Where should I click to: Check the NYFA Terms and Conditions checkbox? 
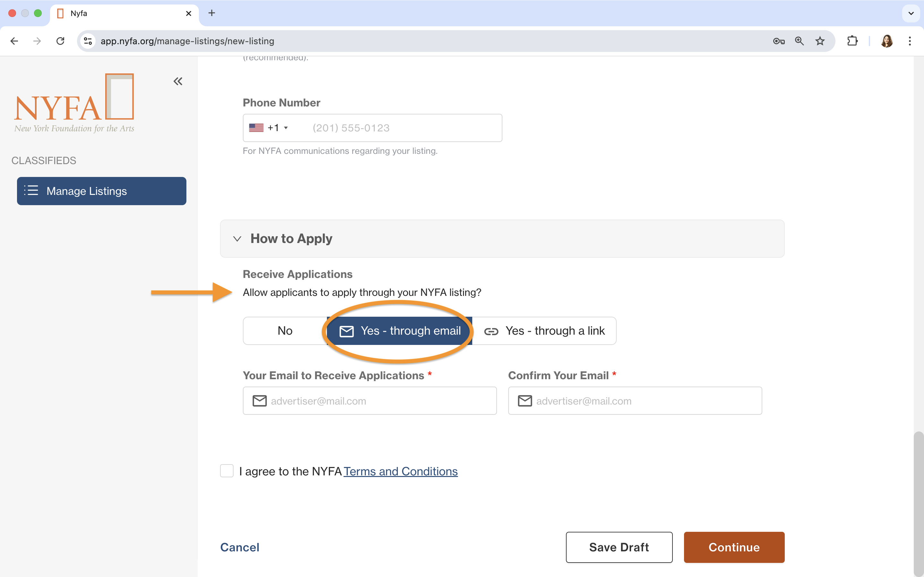[x=227, y=471]
